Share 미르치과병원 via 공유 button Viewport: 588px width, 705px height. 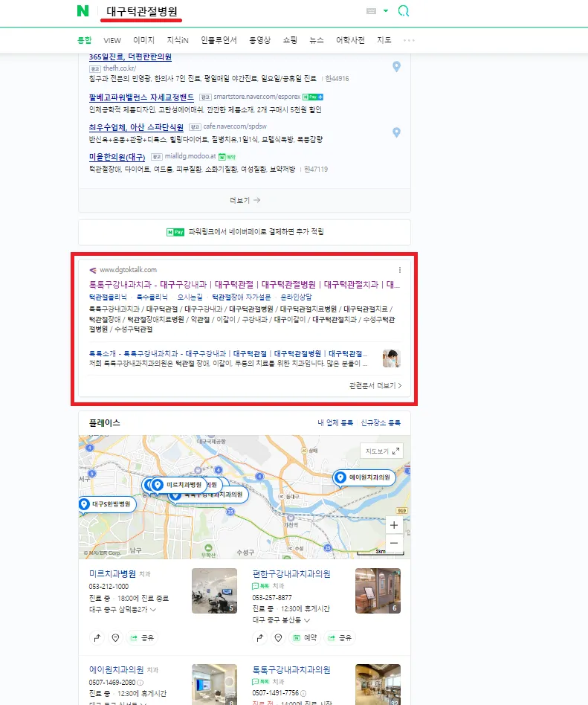(142, 637)
